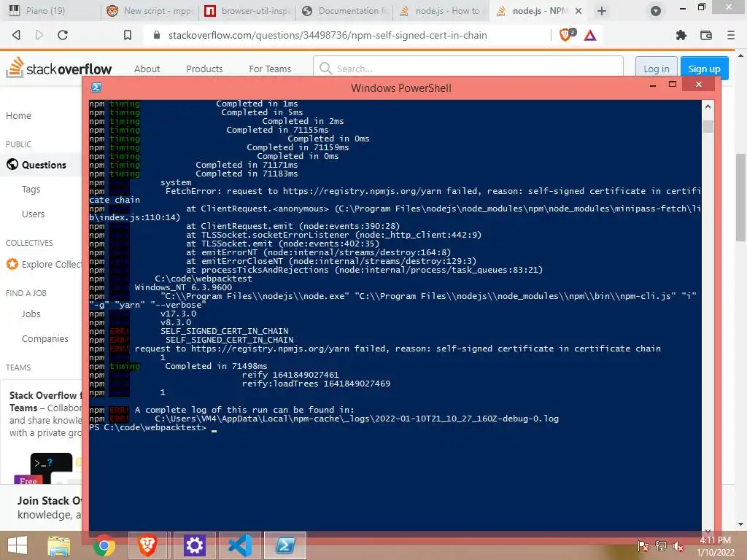Image resolution: width=747 pixels, height=560 pixels.
Task: Open Brave Rewards triangle icon
Action: 589,35
